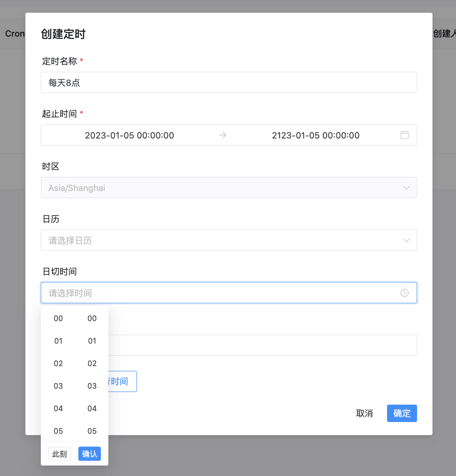Click the 定时名称 field containing 每天8点

coord(228,82)
